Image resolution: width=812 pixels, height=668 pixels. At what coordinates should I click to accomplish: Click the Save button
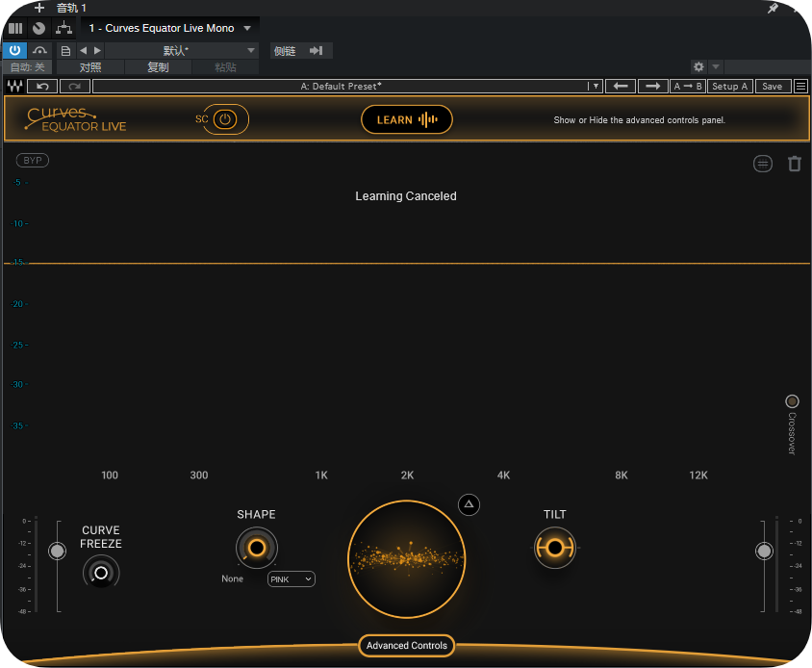tap(773, 87)
